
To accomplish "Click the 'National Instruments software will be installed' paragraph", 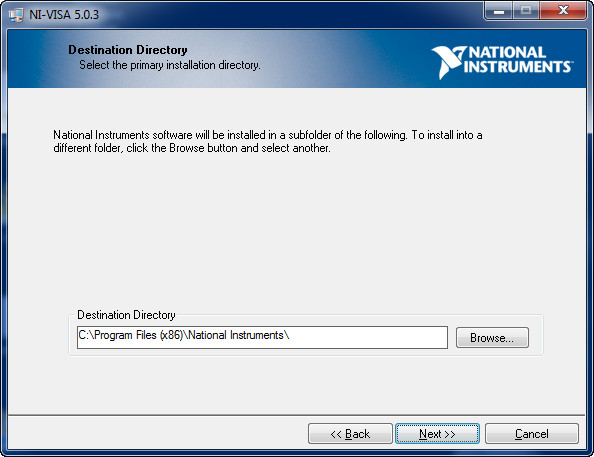I will tap(267, 141).
